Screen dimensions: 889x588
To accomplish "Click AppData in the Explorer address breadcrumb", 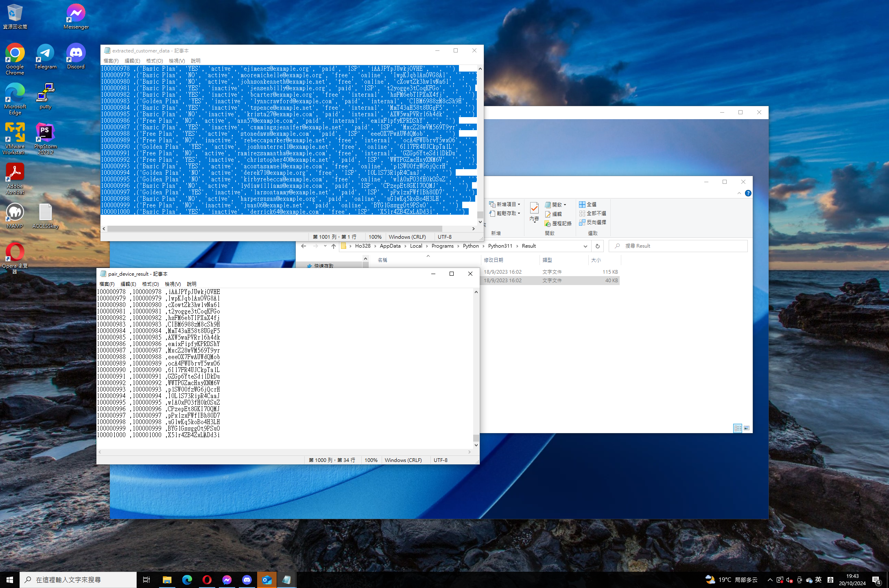I will 390,246.
